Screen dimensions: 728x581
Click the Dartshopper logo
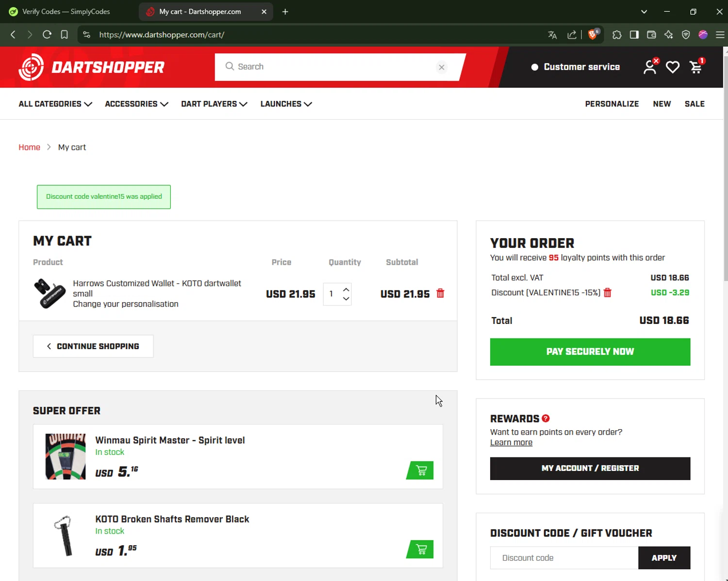pos(91,67)
